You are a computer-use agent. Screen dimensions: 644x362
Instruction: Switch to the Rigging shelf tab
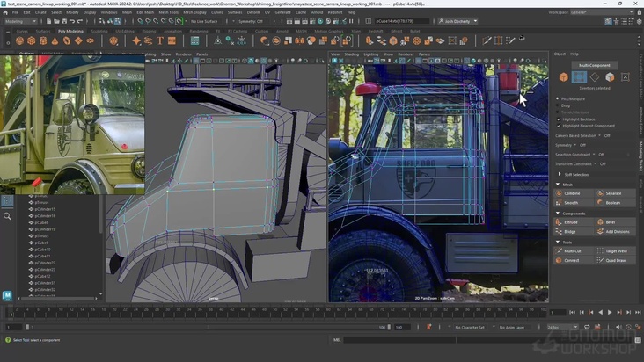coord(149,31)
